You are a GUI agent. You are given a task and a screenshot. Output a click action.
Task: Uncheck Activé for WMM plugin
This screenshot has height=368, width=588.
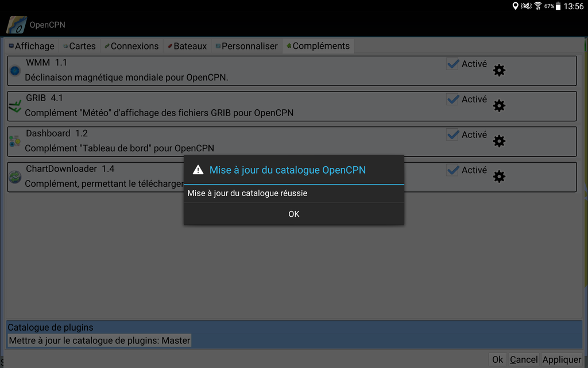tap(452, 64)
